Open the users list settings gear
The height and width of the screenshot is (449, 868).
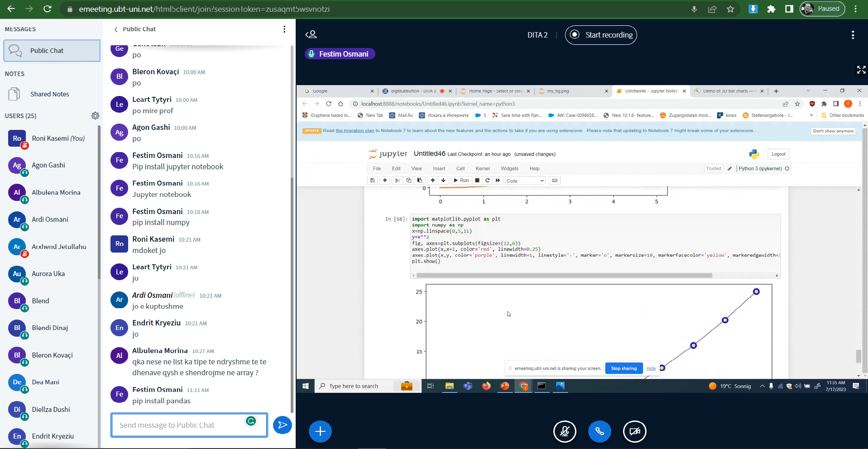[x=95, y=116]
